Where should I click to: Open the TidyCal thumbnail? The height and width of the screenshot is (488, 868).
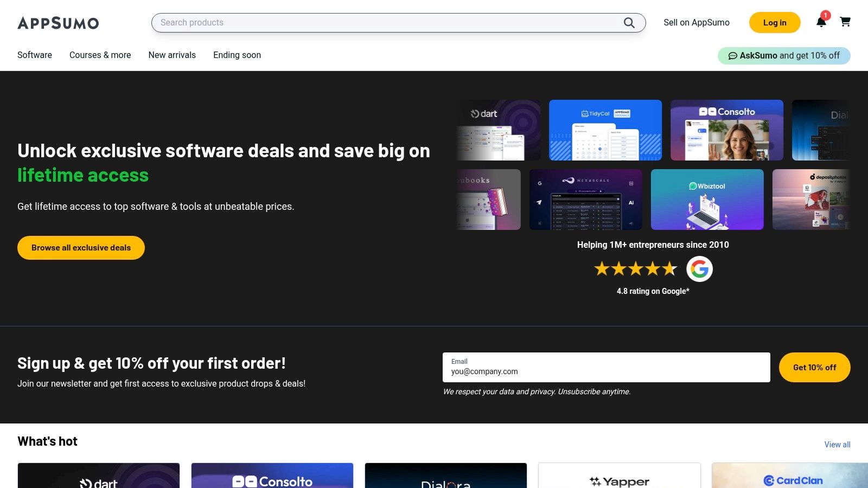(x=605, y=130)
